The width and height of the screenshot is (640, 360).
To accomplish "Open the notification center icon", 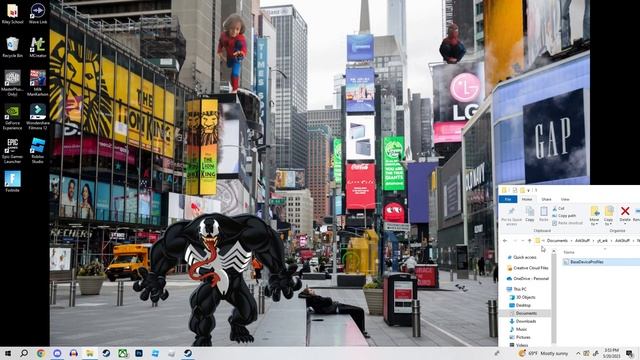I will point(630,353).
